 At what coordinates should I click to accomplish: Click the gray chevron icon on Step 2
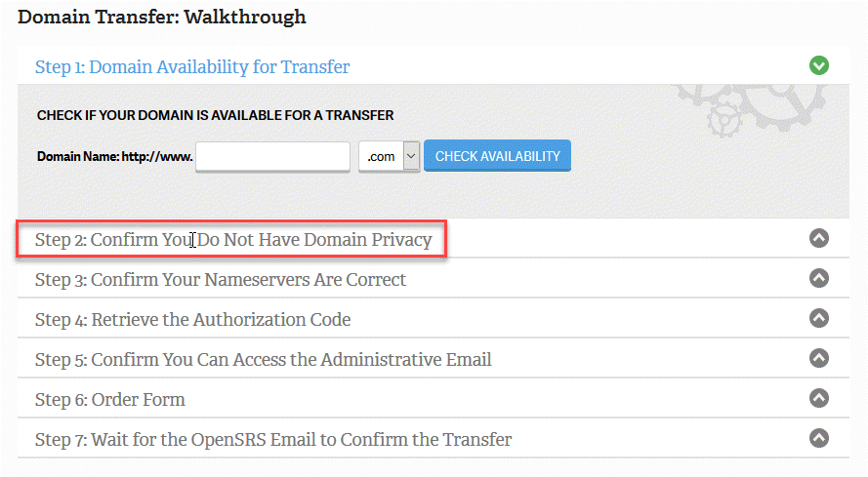pos(819,238)
